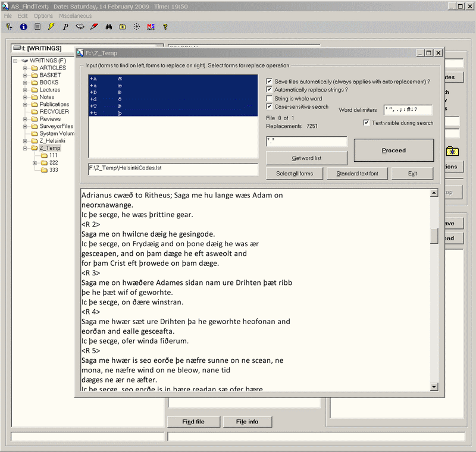This screenshot has height=452, width=476.
Task: Open the Miscellaneous menu
Action: pyautogui.click(x=75, y=16)
